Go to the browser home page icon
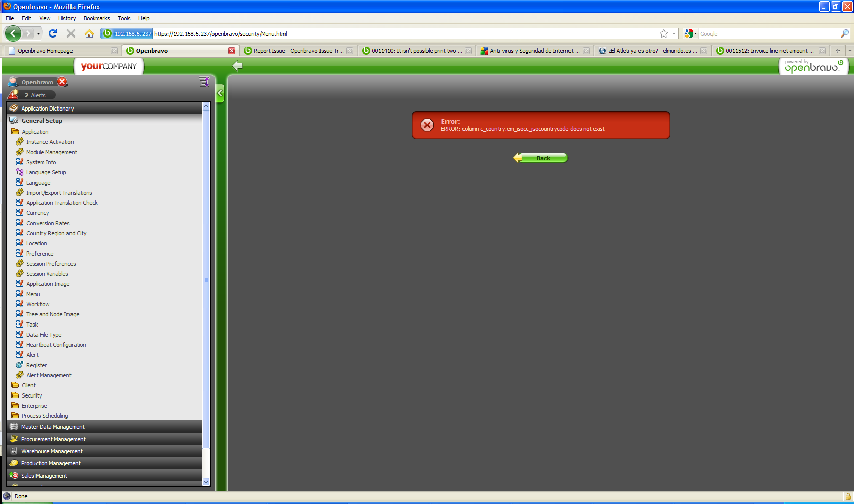This screenshot has width=854, height=504. coord(89,33)
